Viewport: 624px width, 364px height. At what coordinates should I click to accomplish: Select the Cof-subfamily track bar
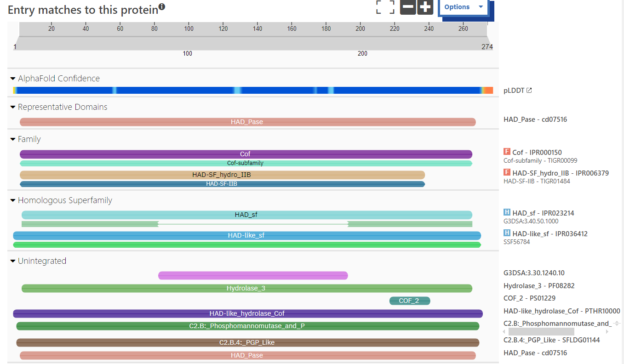point(246,163)
